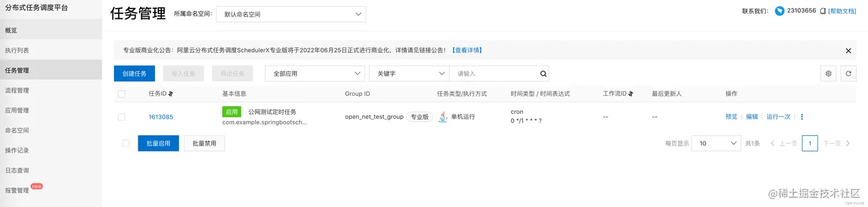Click 预览 for task 1613085
The height and width of the screenshot is (207, 868).
(731, 116)
